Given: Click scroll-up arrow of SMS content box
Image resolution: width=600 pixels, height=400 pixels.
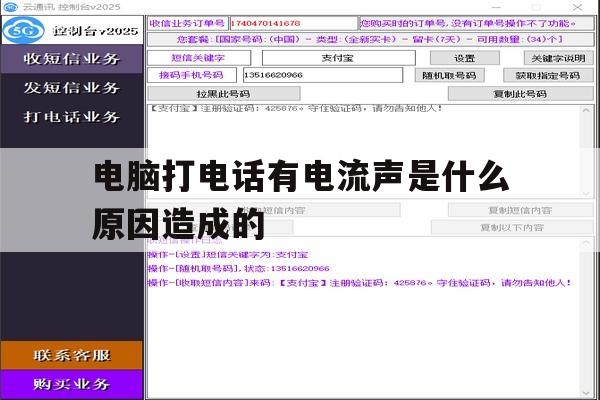Looking at the screenshot, I should pyautogui.click(x=586, y=110).
